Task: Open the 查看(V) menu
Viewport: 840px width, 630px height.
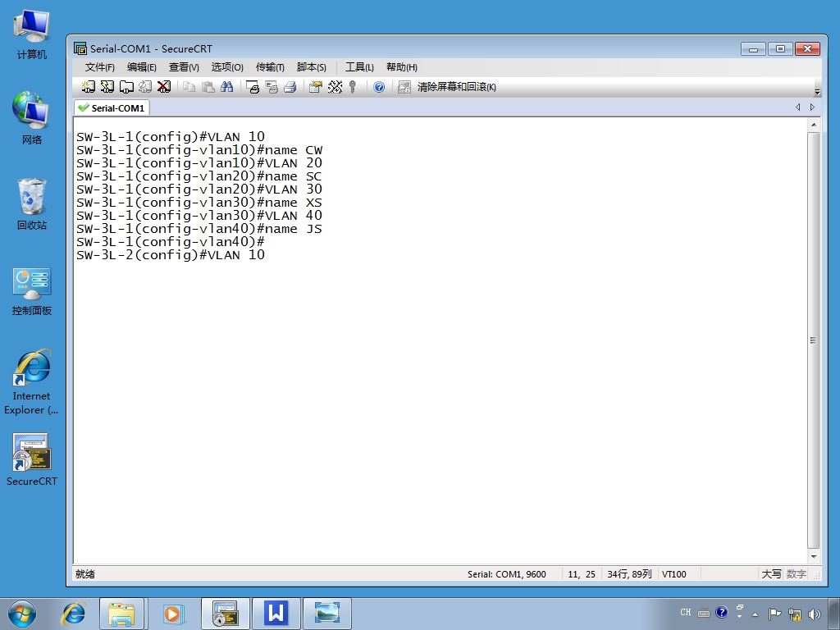Action: tap(184, 67)
